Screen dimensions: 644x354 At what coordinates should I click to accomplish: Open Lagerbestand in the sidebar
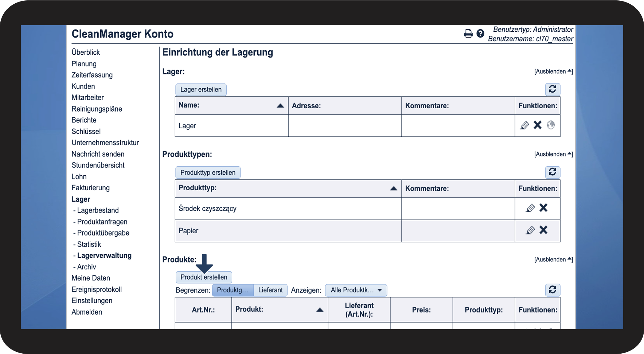[x=98, y=210]
